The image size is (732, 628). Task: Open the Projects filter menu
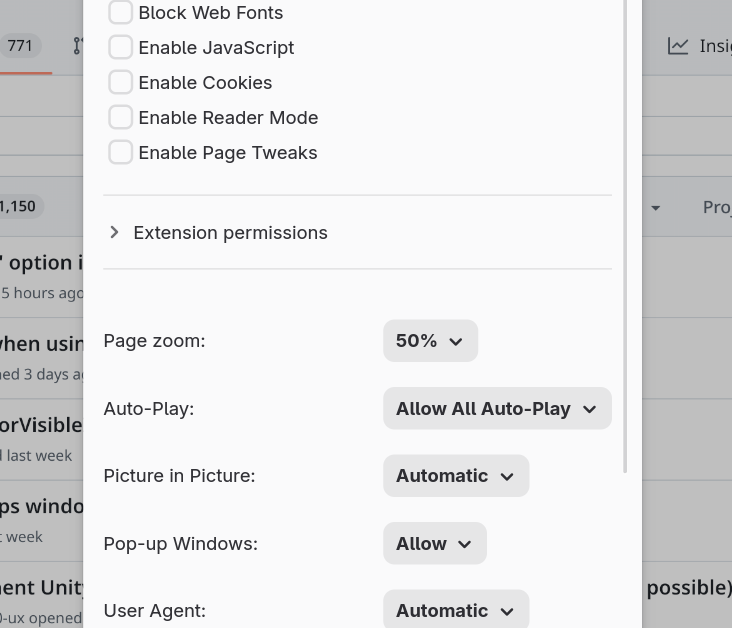click(716, 208)
